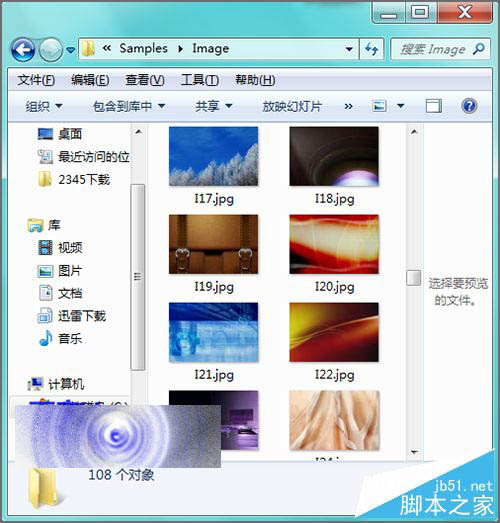Image resolution: width=500 pixels, height=523 pixels.
Task: Select the I20.jpg red white thumbnail
Action: click(334, 244)
